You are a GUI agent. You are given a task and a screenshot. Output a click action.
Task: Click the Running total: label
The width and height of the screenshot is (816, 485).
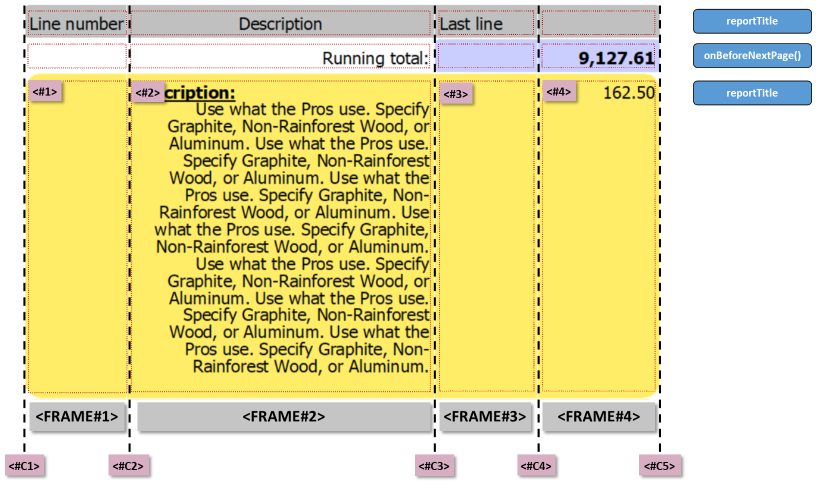click(x=375, y=58)
